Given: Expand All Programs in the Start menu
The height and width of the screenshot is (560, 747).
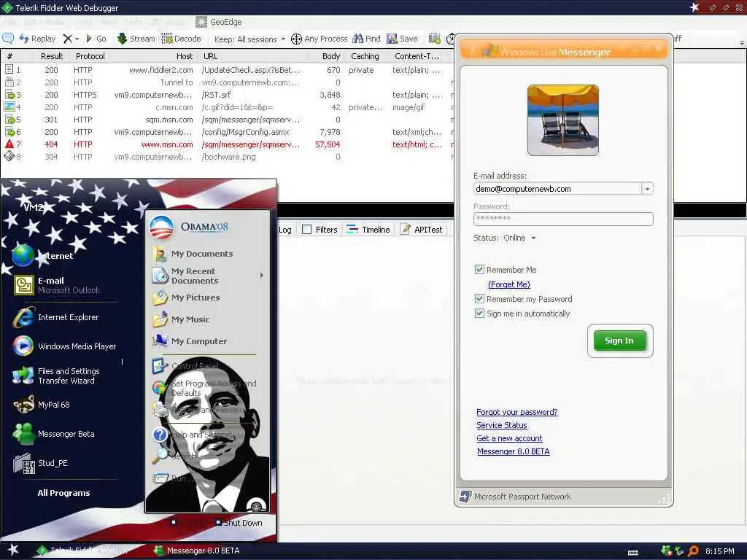Looking at the screenshot, I should point(64,493).
